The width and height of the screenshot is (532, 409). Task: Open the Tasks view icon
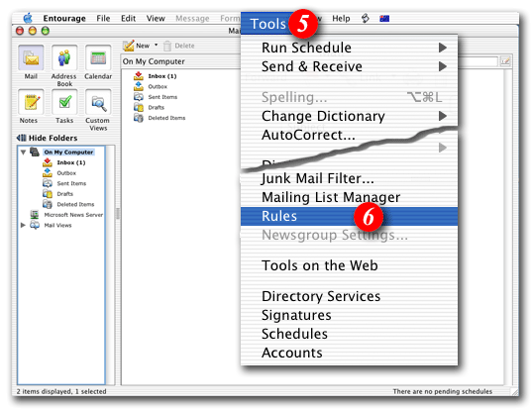point(64,102)
